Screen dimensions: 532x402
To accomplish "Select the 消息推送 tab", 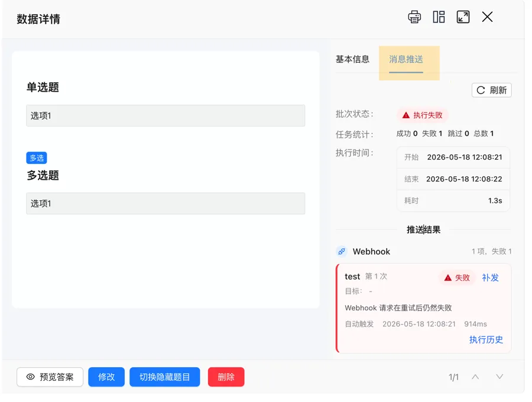I will (x=406, y=60).
